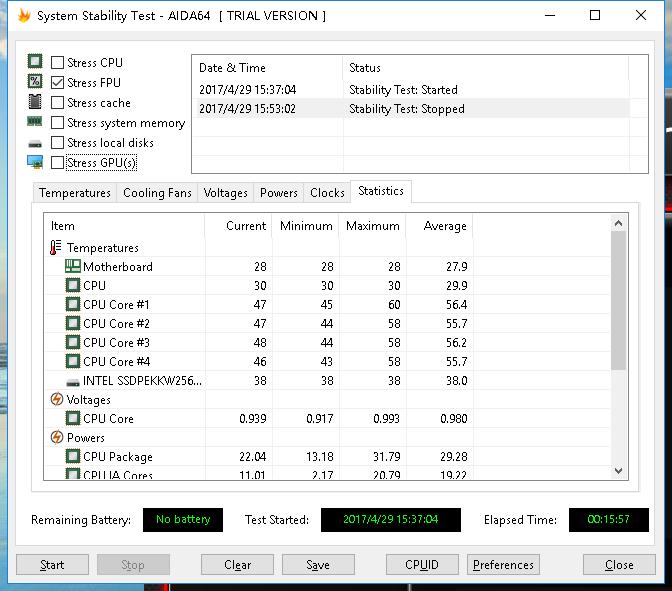
Task: Enable the Stress CPU checkbox
Action: (57, 63)
